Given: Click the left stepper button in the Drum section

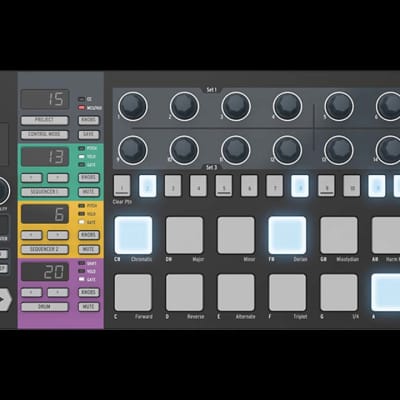Looking at the screenshot, I should click(x=31, y=293).
